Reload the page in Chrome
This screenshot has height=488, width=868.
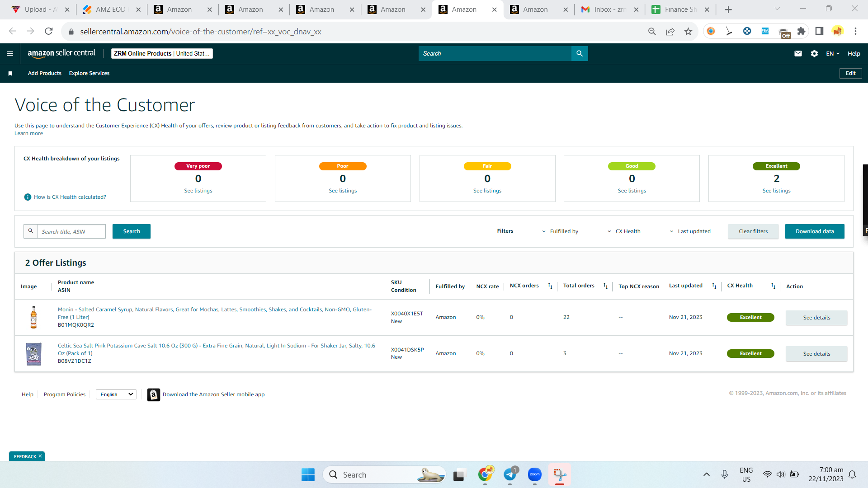49,31
